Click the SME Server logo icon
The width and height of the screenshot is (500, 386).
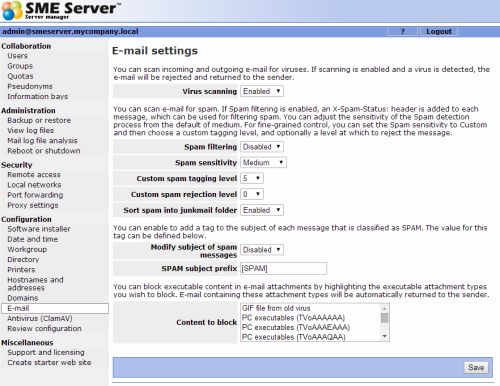pyautogui.click(x=12, y=10)
